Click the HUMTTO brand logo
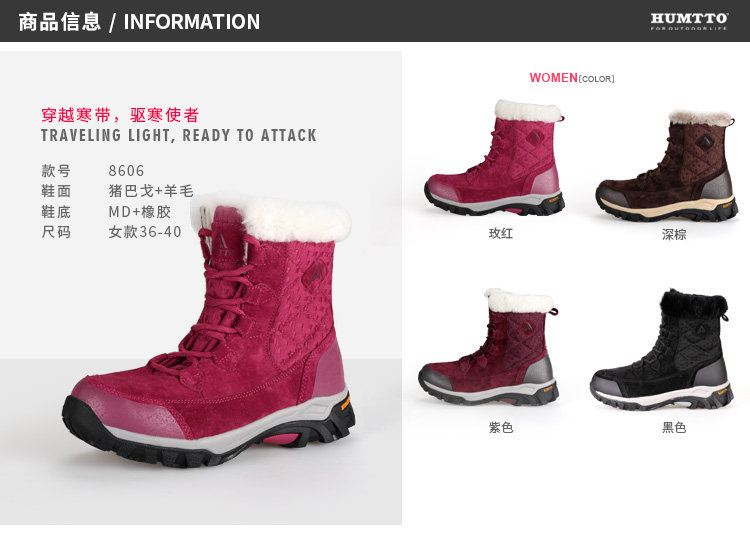Viewport: 750px width, 549px height. coord(689,21)
